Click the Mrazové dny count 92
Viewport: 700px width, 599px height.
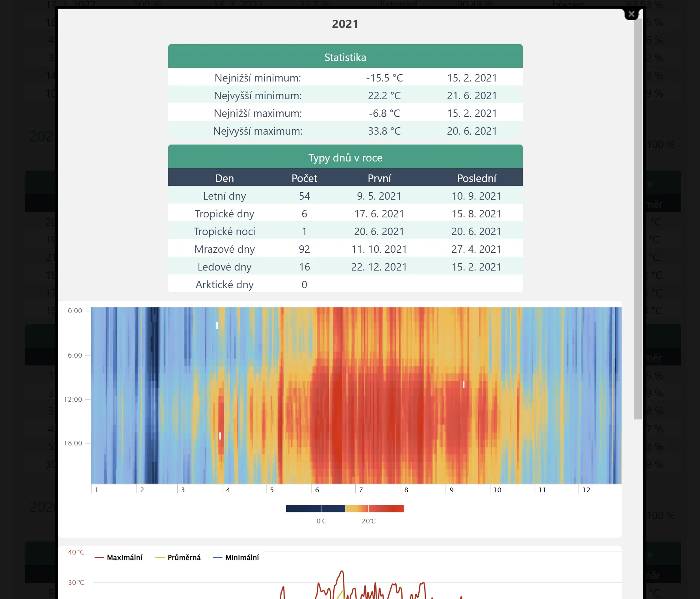(x=304, y=249)
